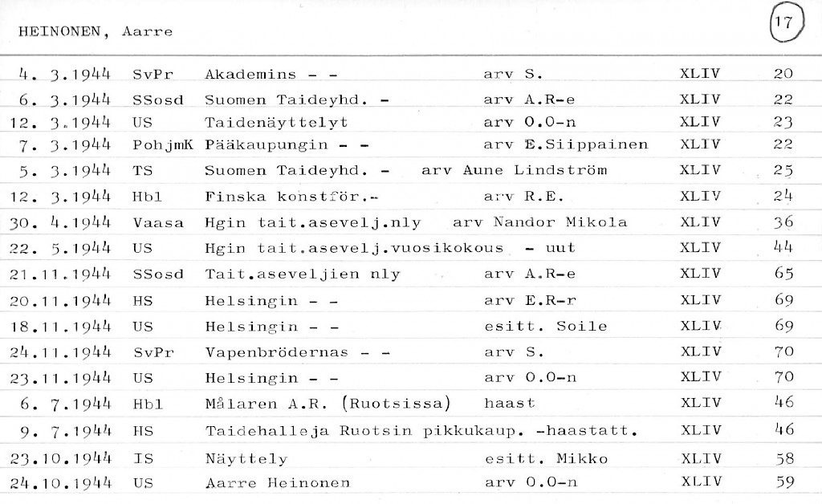This screenshot has height=504, width=822.
Task: Click the TS newspaper abbreviation
Action: coord(141,170)
